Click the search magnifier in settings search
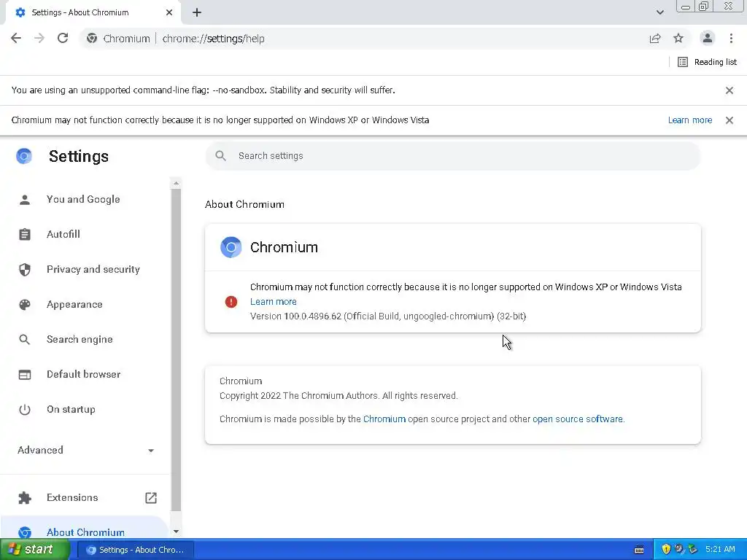Viewport: 747px width, 560px height. [x=220, y=156]
